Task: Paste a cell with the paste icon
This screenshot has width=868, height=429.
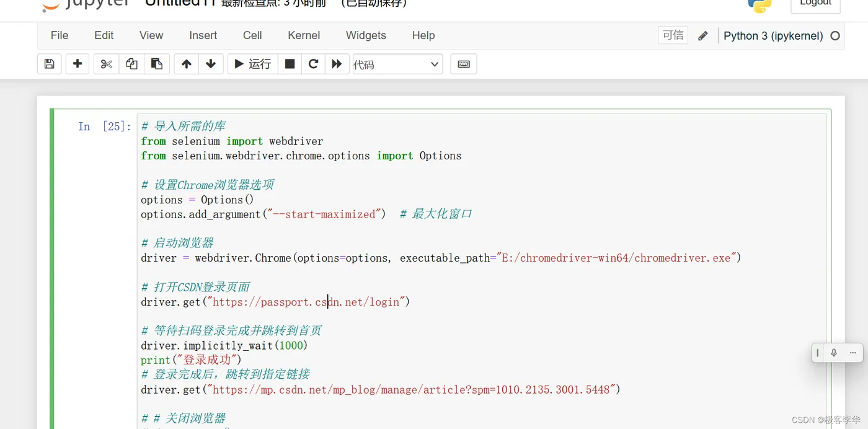Action: point(156,64)
